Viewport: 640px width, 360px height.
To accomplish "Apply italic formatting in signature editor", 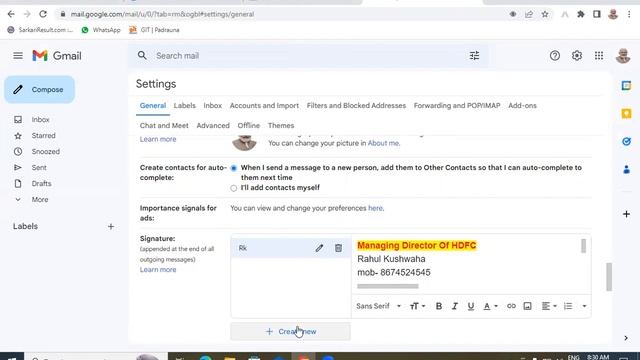I will click(x=455, y=306).
